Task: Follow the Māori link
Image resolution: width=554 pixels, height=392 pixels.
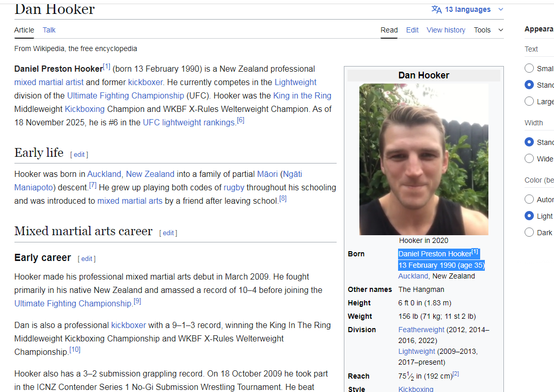Action: coord(267,174)
